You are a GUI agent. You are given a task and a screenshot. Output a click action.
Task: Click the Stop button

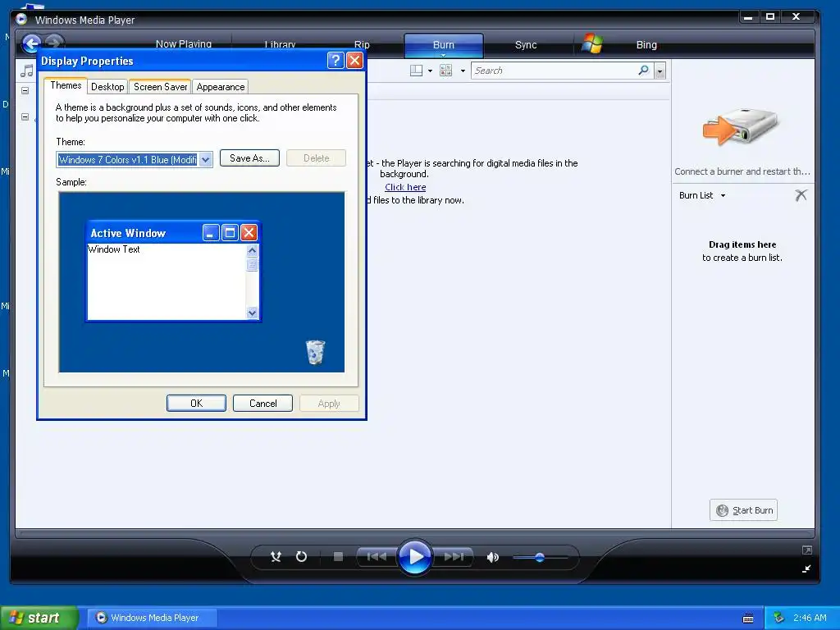click(x=338, y=557)
